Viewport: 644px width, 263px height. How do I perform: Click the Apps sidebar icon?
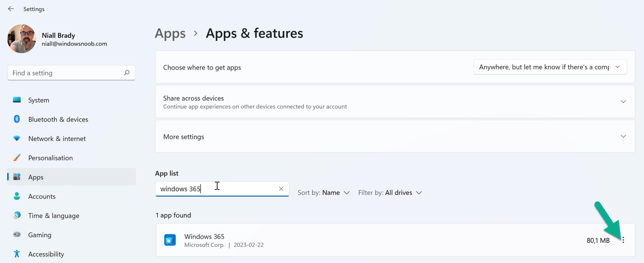point(17,177)
